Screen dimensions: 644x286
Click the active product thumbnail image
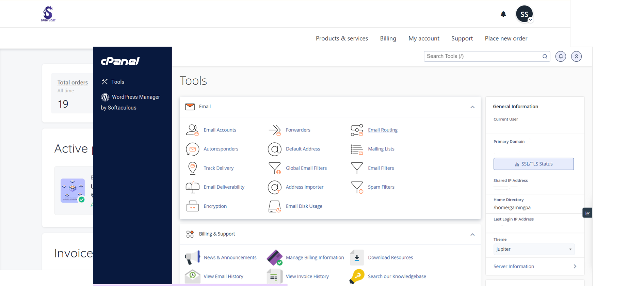coord(73,191)
